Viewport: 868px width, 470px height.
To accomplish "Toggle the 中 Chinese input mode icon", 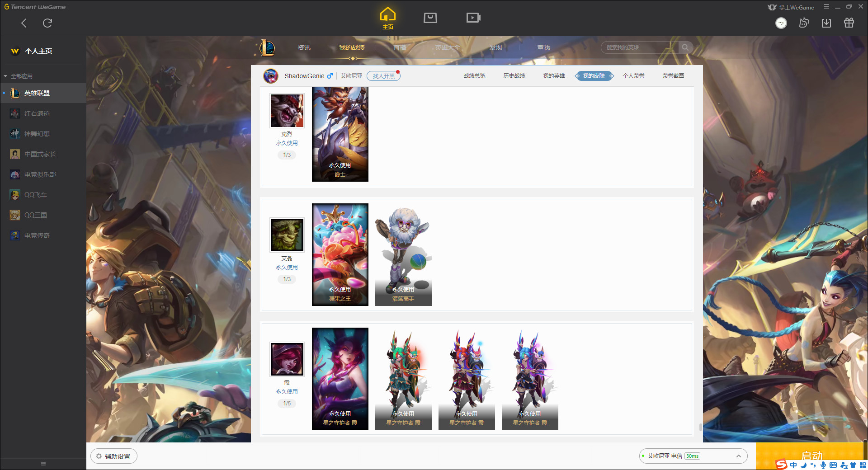I will click(x=793, y=465).
